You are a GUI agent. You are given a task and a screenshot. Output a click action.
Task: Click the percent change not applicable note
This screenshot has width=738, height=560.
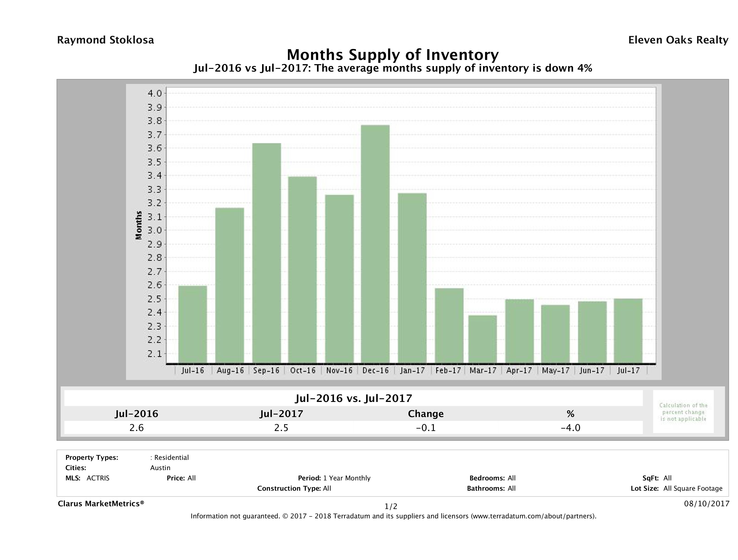pos(683,412)
